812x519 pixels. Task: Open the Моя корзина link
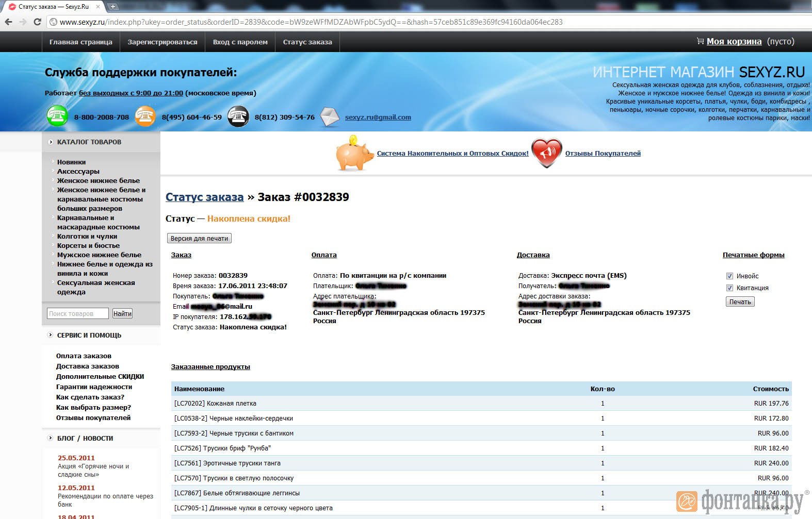point(734,41)
